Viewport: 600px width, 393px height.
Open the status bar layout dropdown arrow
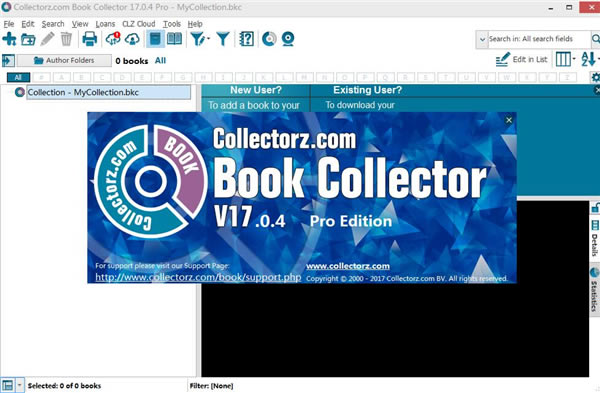point(20,385)
